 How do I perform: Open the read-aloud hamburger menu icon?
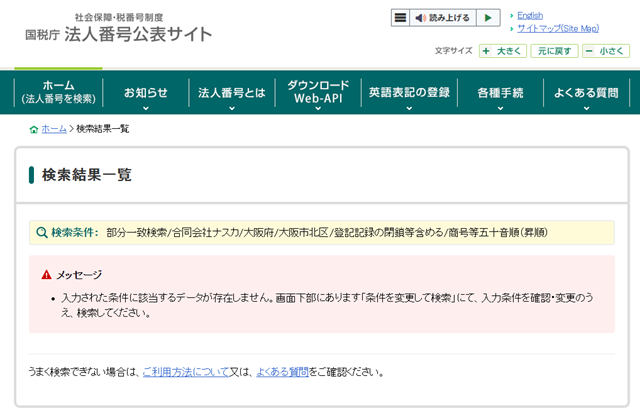400,18
